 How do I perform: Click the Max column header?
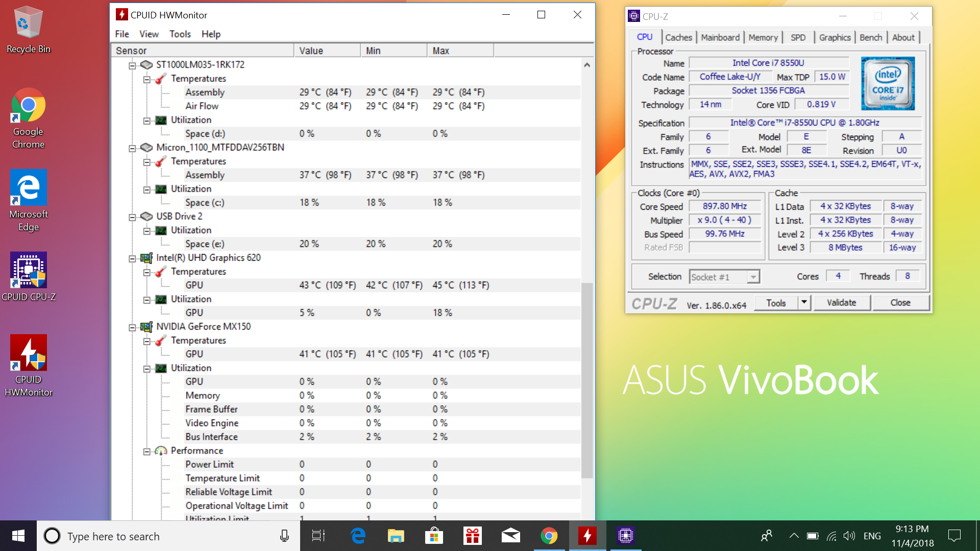point(460,51)
